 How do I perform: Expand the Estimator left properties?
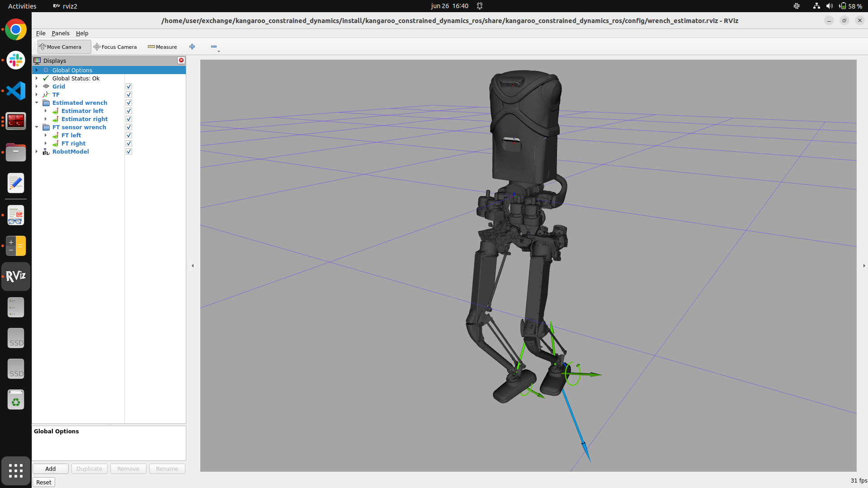point(46,111)
